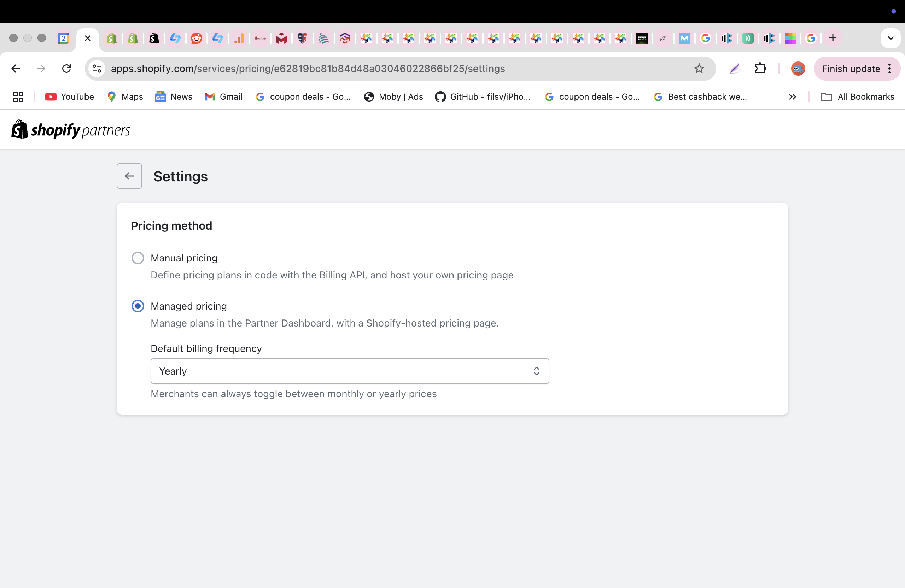Expand hidden bookmarks chevron
Viewport: 905px width, 588px height.
click(793, 96)
